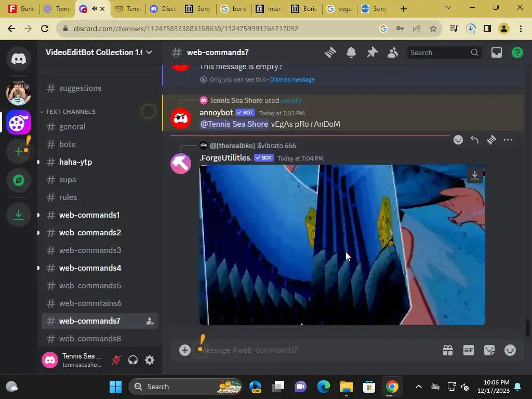Show pinned messages pin icon

point(372,52)
